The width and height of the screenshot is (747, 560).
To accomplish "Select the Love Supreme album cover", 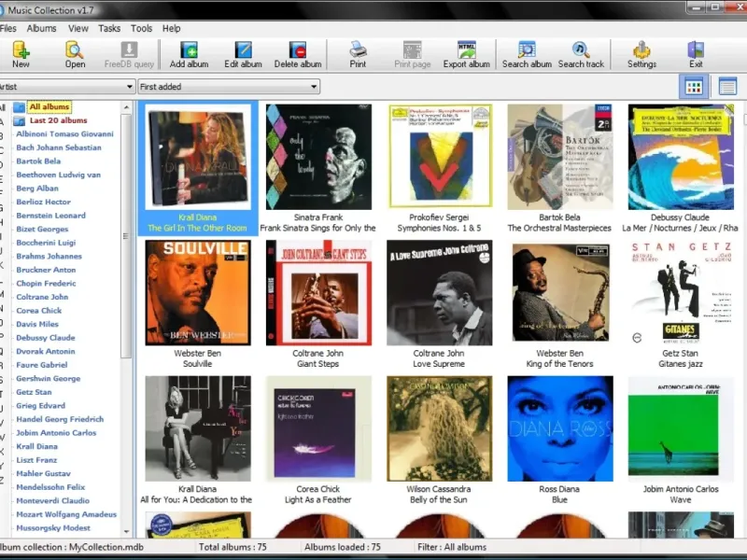I will click(x=439, y=293).
